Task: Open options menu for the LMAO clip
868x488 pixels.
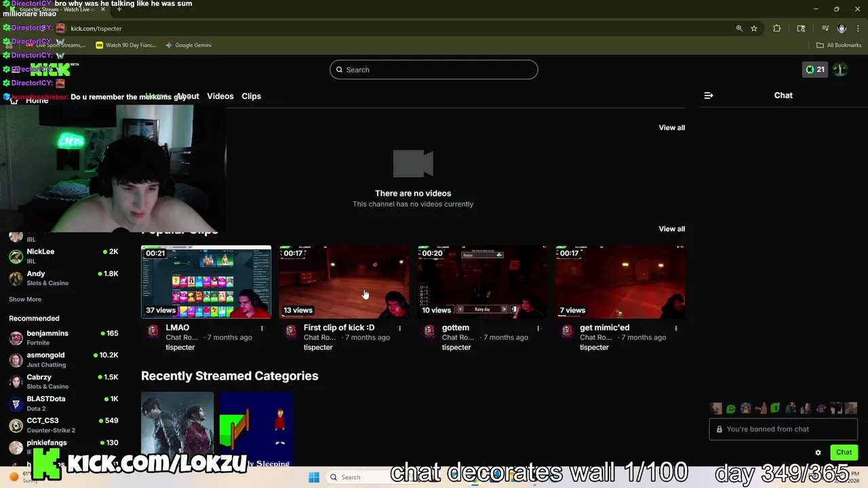Action: [262, 328]
